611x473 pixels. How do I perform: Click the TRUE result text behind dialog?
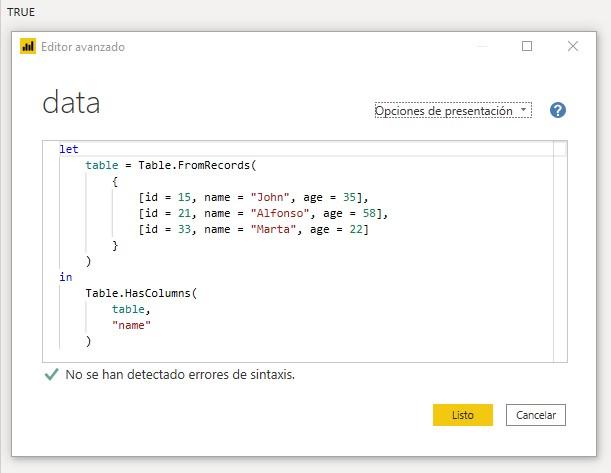pos(21,11)
